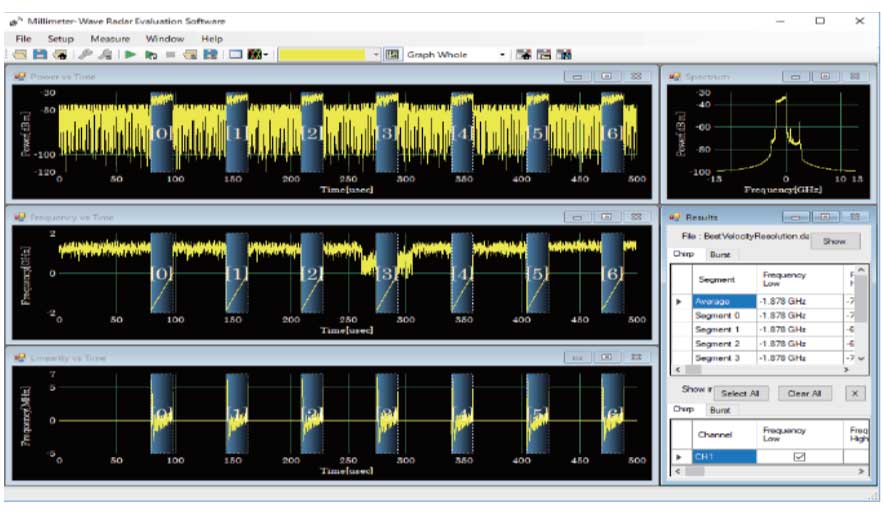The image size is (884, 518).
Task: Select the Chirp tab above the Segment table
Action: pyautogui.click(x=684, y=254)
